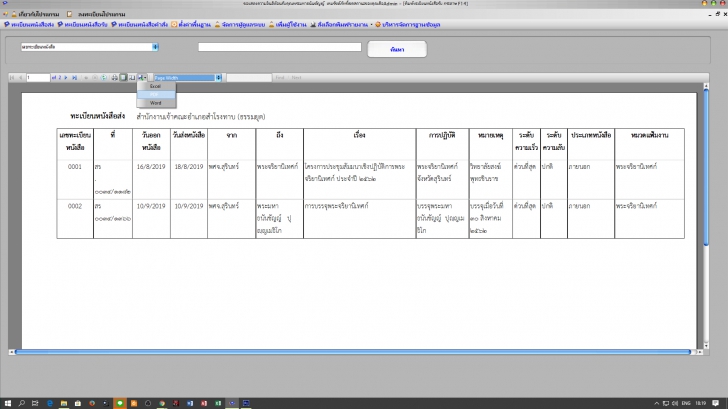Go to previous page in report toolbar
This screenshot has width=728, height=409.
point(20,78)
